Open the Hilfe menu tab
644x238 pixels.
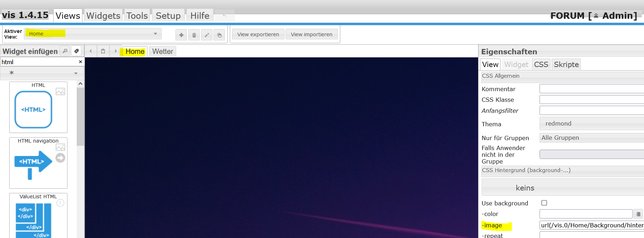click(200, 16)
